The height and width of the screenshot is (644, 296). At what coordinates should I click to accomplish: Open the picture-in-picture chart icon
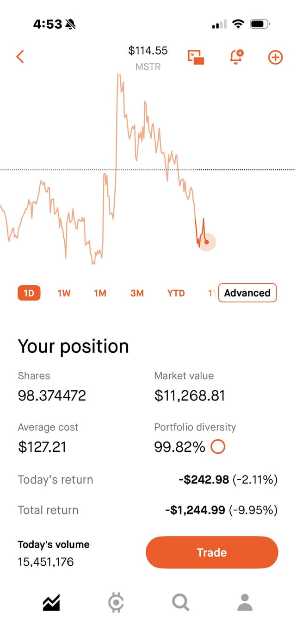(196, 57)
